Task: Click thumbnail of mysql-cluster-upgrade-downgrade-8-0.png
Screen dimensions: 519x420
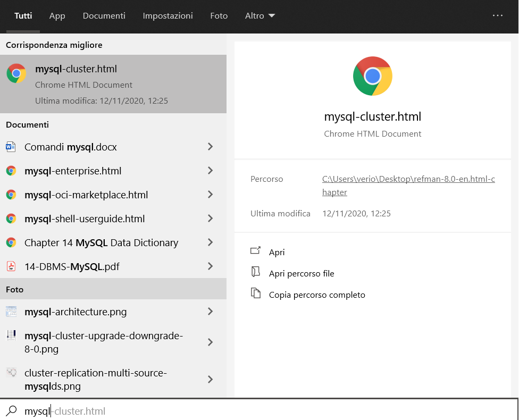Action: (11, 335)
